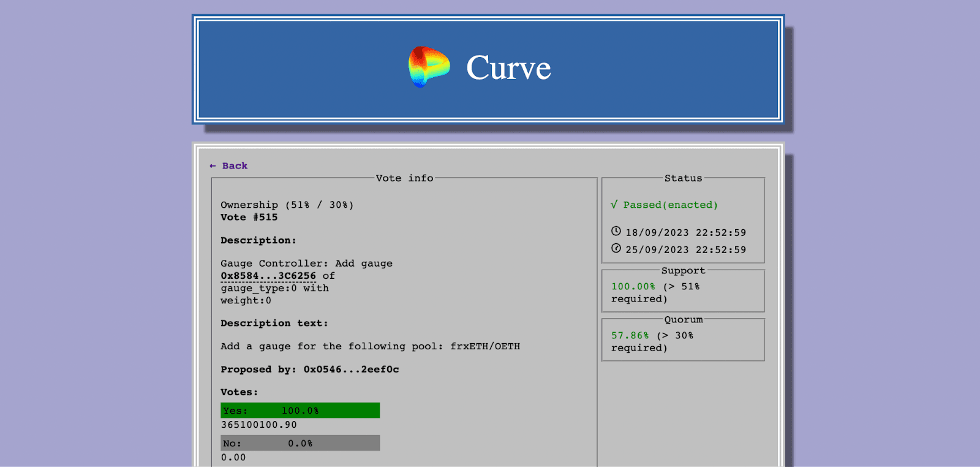Click the no vote count 0.00
This screenshot has width=980, height=467.
[x=233, y=457]
